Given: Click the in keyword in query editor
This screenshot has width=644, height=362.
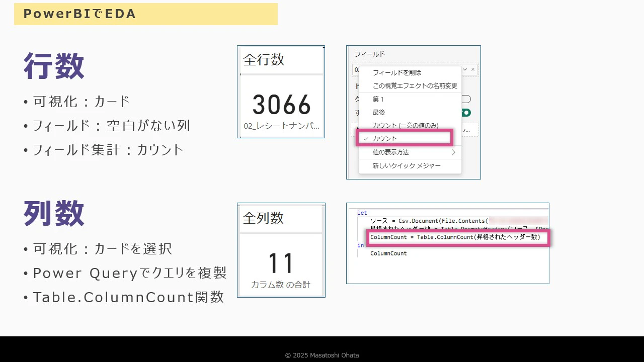Looking at the screenshot, I should click(x=360, y=245).
